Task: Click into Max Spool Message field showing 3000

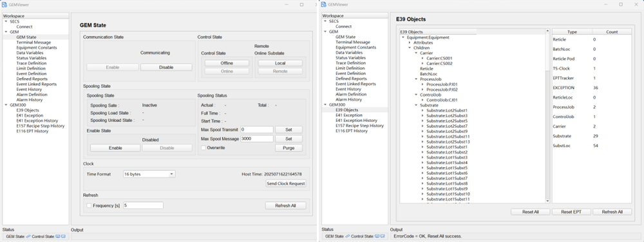Action: (257, 139)
